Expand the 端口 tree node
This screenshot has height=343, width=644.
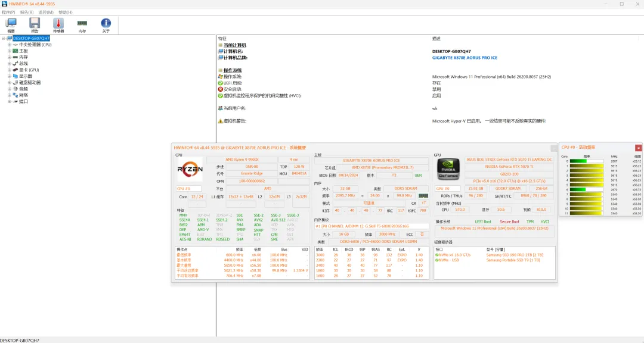[9, 101]
